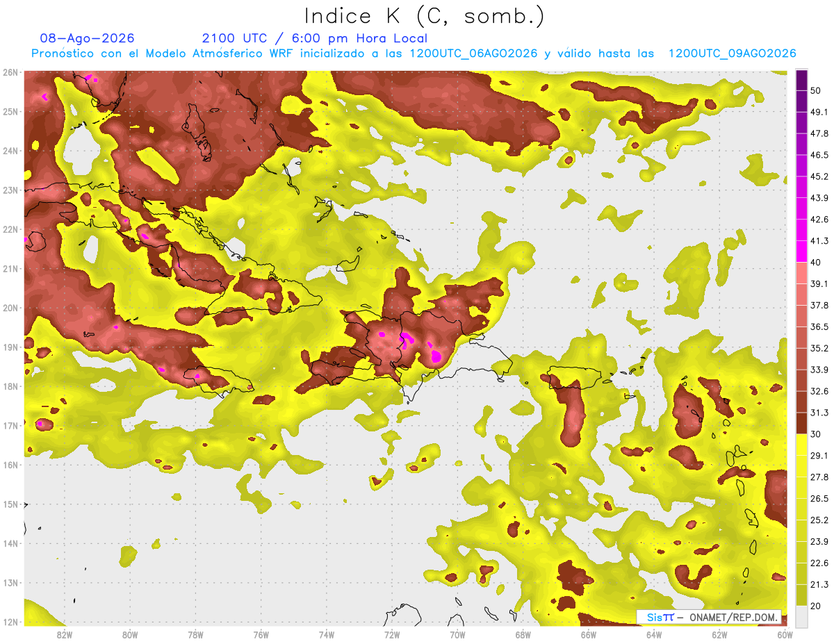834x644 pixels.
Task: Click the latitude label "26N"
Action: tap(10, 72)
